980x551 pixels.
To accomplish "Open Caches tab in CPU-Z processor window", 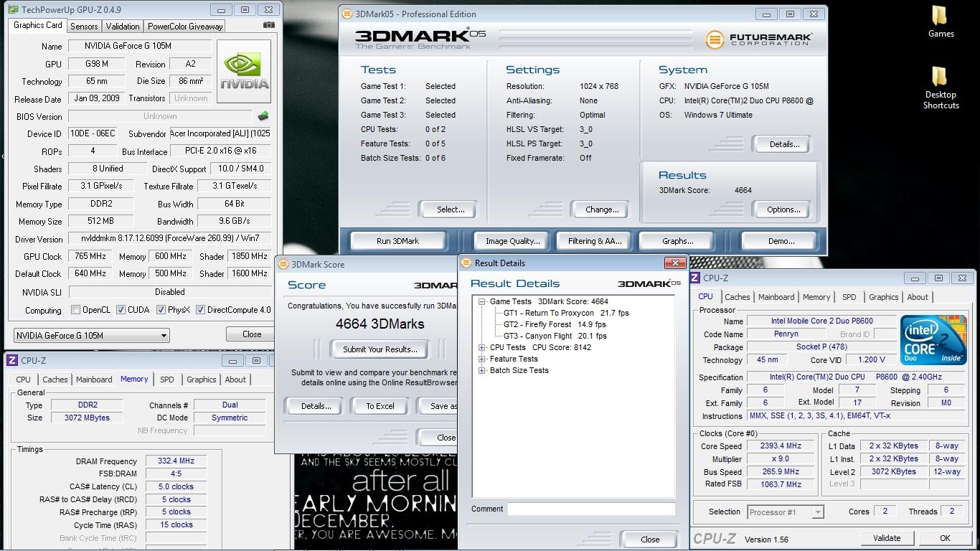I will [737, 297].
